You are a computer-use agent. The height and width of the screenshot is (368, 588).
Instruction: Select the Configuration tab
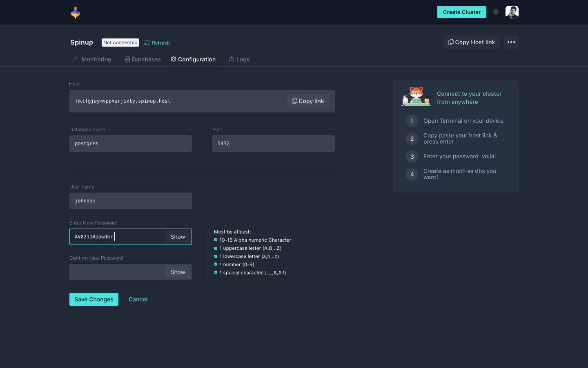(193, 59)
